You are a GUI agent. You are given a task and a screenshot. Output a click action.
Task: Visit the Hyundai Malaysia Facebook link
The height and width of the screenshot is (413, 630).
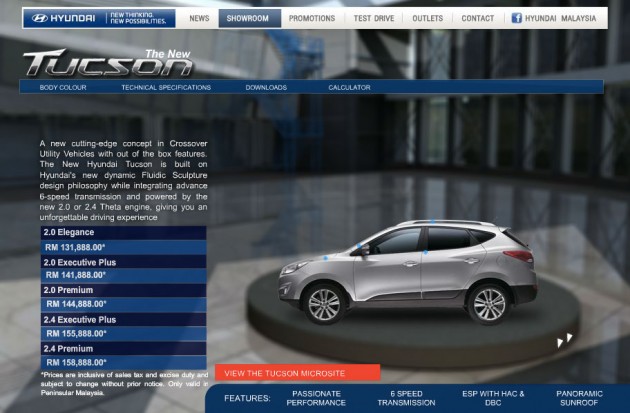(x=560, y=18)
